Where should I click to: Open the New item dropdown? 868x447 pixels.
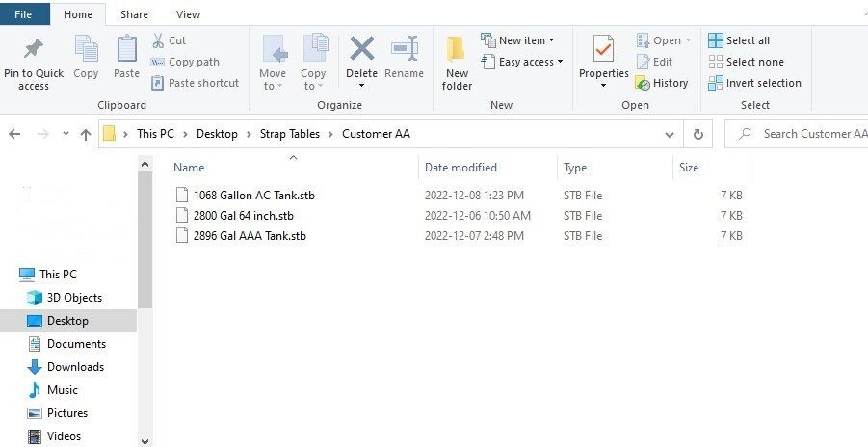[518, 40]
